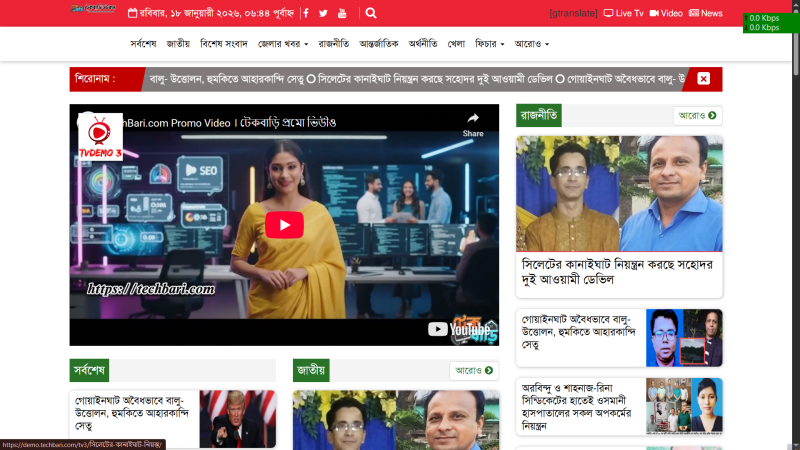Click the TVDEMO 3 channel logo
This screenshot has height=450, width=800.
pos(100,137)
